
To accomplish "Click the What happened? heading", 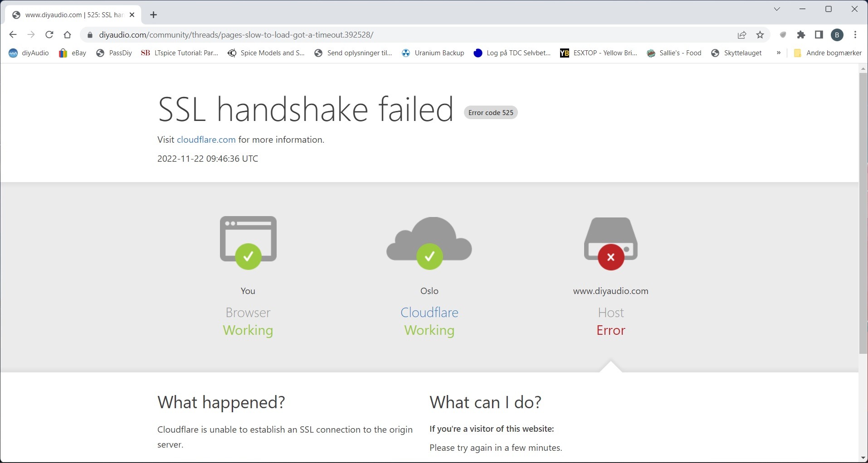I will (x=221, y=402).
